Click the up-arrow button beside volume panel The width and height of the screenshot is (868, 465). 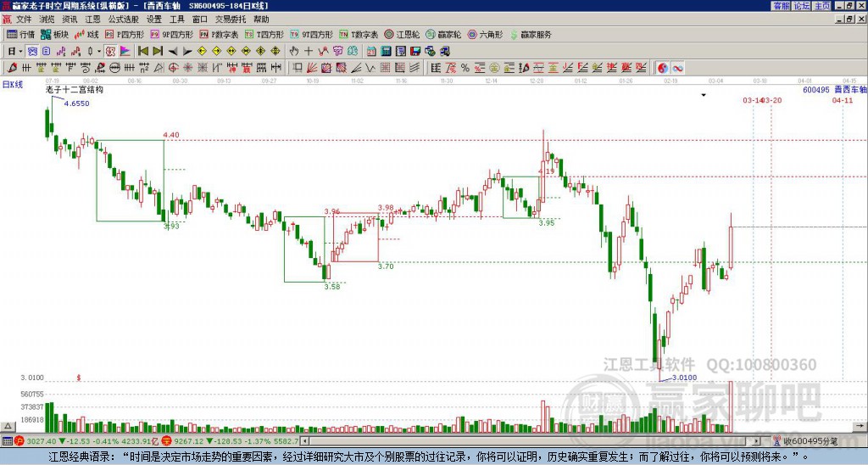(7, 426)
